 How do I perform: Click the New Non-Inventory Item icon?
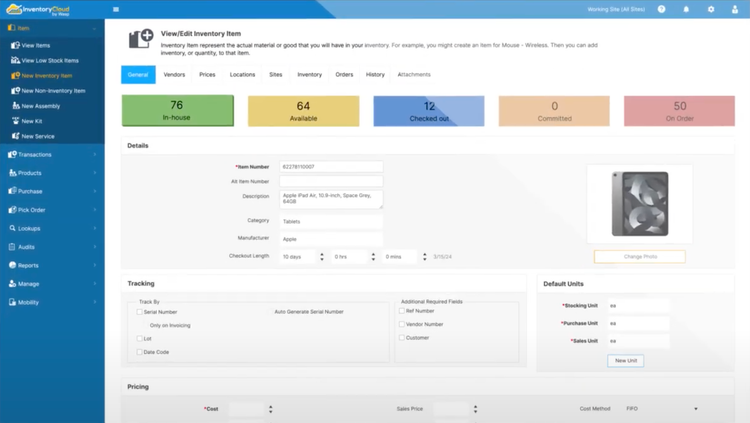15,90
